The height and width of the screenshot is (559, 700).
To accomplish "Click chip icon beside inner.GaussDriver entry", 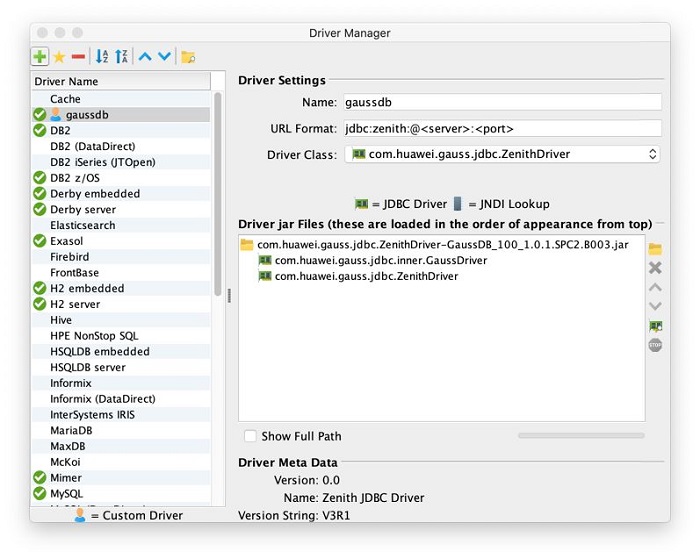I will point(265,260).
